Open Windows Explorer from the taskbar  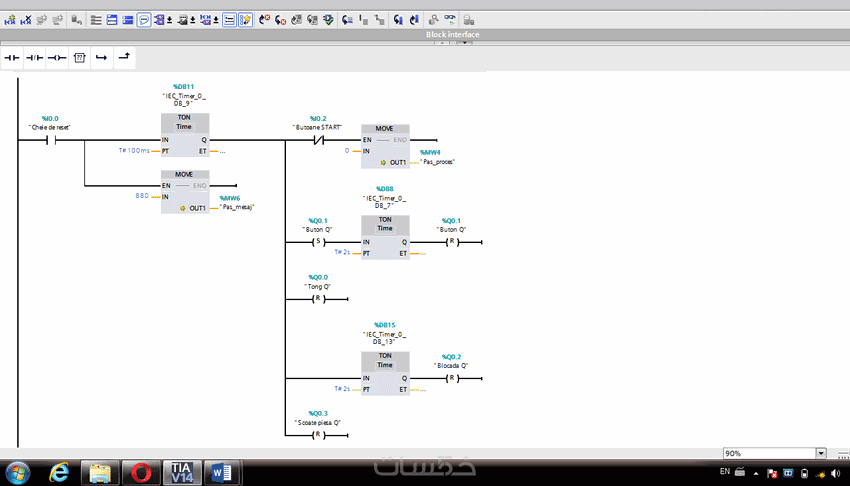coord(100,473)
